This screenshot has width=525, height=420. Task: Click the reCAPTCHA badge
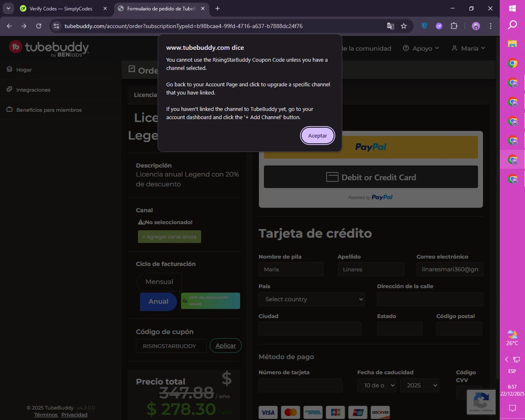pos(481,402)
